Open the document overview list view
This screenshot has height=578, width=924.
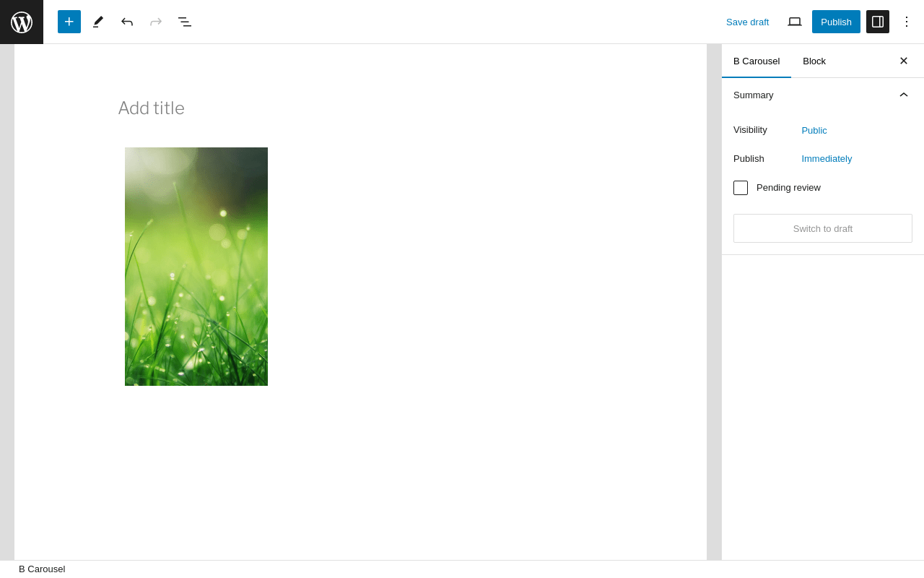185,22
